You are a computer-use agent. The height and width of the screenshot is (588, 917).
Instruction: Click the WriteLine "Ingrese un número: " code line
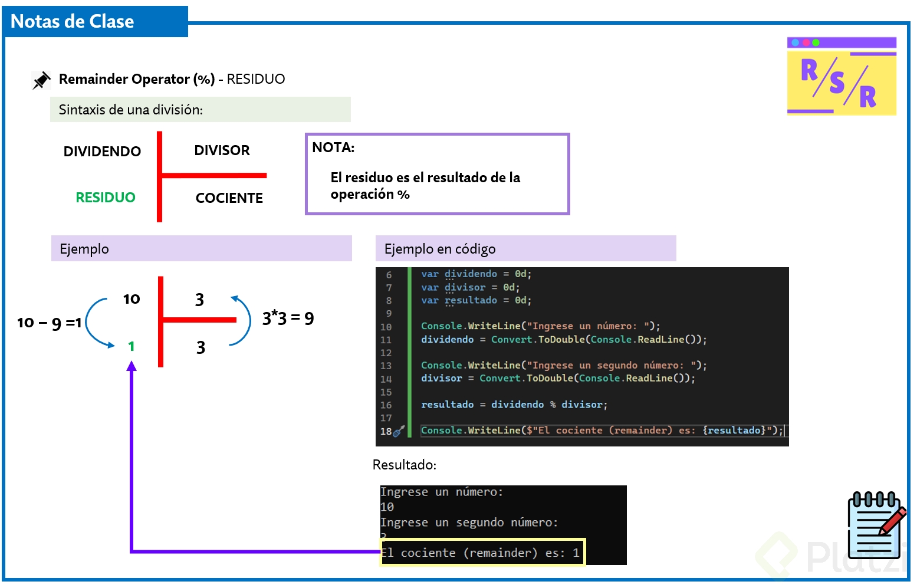[540, 326]
